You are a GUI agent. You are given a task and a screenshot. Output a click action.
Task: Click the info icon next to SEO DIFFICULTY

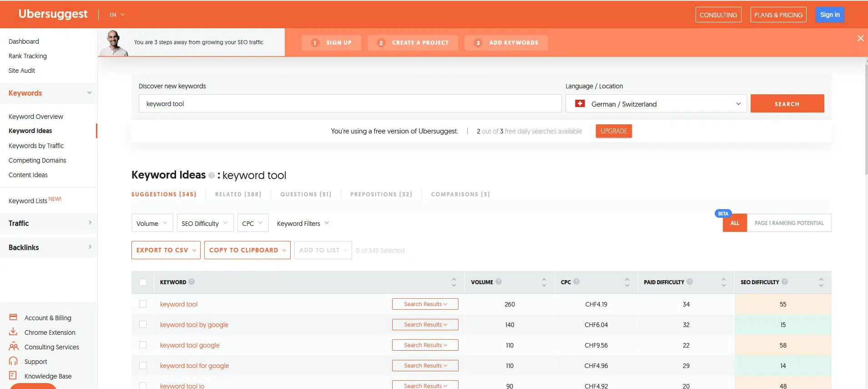click(785, 282)
